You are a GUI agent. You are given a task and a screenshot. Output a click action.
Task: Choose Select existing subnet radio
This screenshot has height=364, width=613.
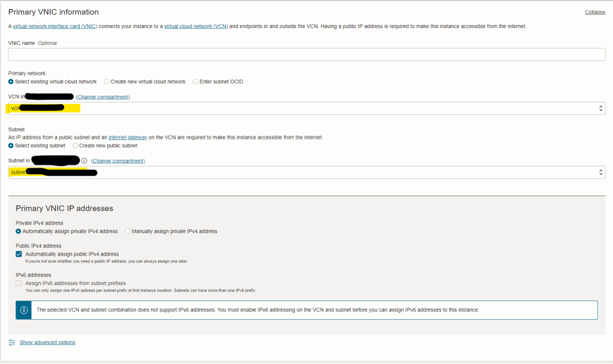11,145
